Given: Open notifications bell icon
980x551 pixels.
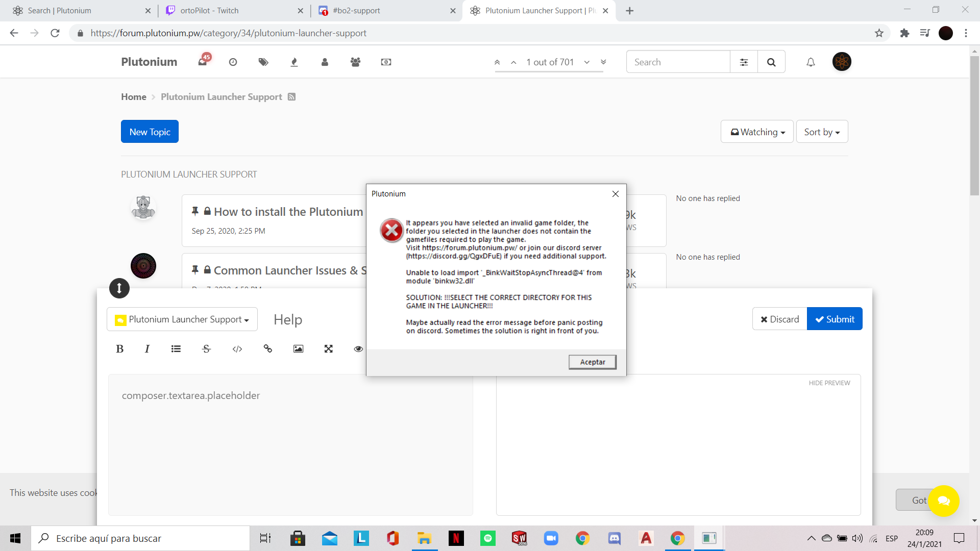Looking at the screenshot, I should tap(811, 62).
